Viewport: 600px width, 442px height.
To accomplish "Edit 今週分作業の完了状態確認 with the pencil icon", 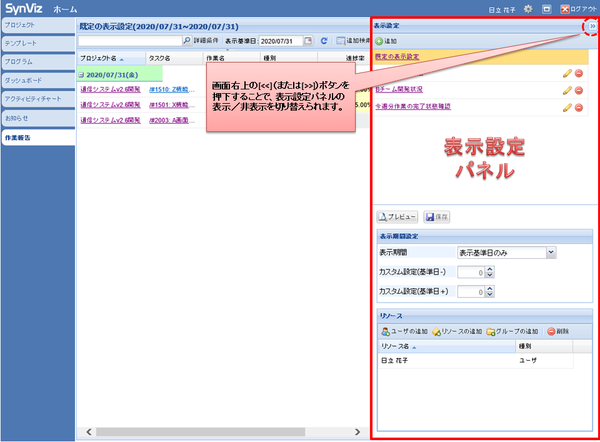I will [x=567, y=108].
